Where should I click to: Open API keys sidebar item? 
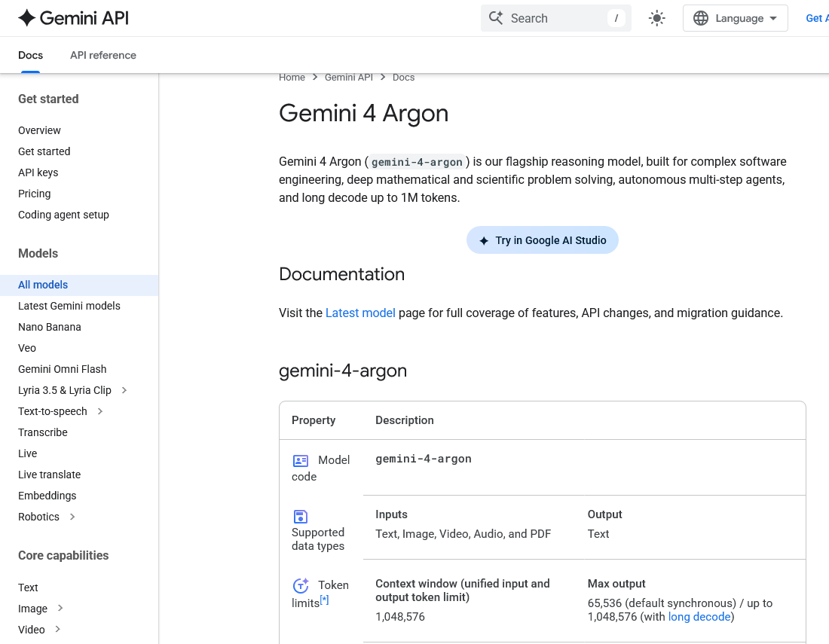pos(38,172)
